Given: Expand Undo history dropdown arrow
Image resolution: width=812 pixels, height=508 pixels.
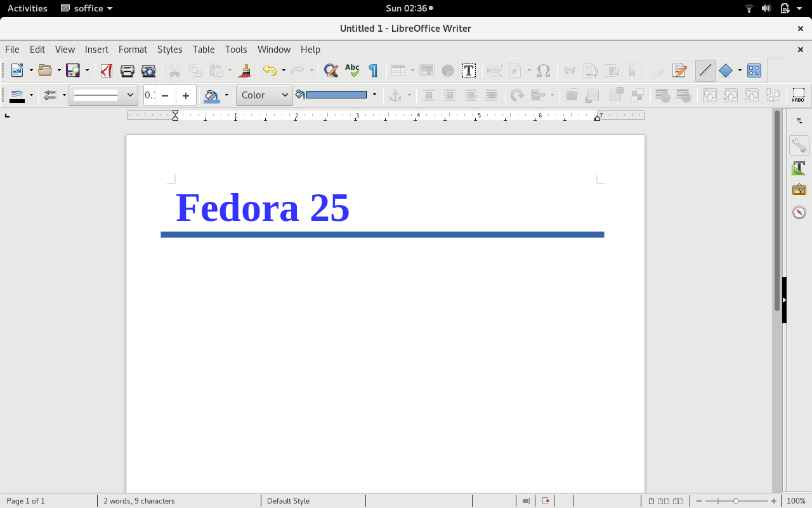Looking at the screenshot, I should (x=284, y=70).
